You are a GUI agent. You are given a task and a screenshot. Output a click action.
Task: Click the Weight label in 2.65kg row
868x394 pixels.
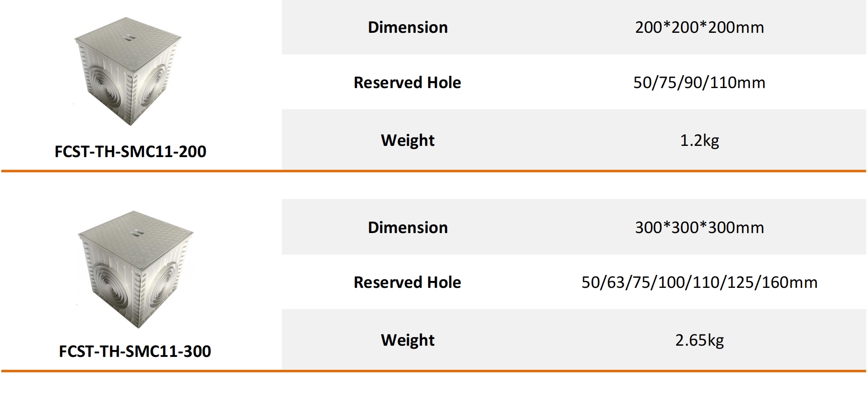pyautogui.click(x=407, y=340)
